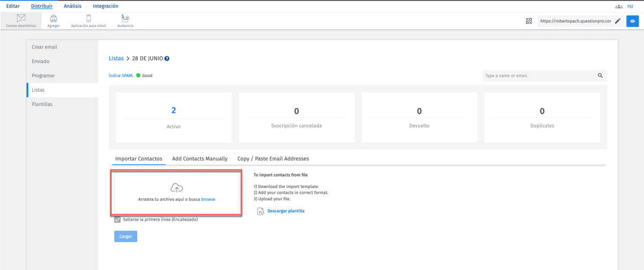Open Plantillas in the sidebar

42,104
